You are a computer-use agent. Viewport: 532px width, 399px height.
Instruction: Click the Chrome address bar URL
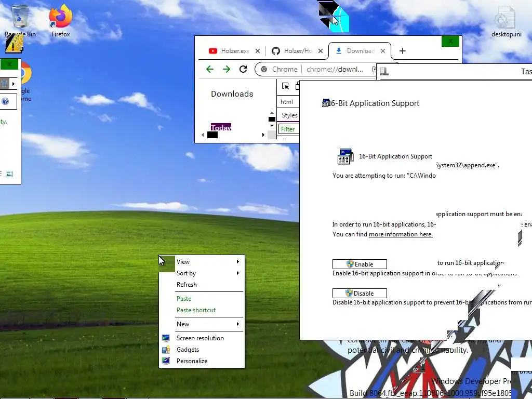click(x=335, y=69)
